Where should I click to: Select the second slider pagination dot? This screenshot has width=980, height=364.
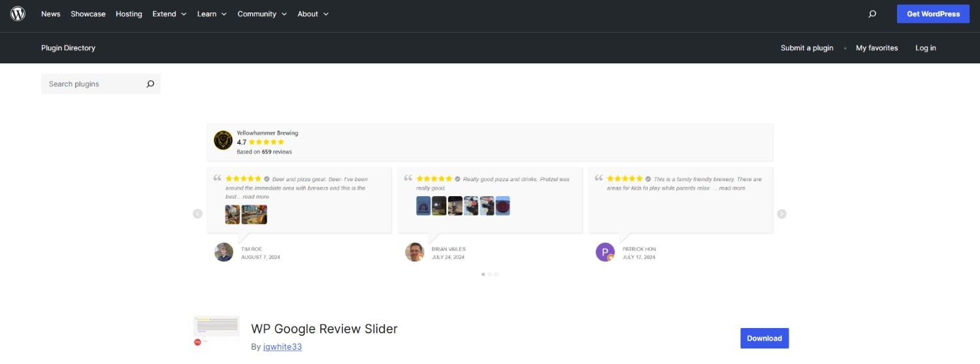pyautogui.click(x=489, y=274)
